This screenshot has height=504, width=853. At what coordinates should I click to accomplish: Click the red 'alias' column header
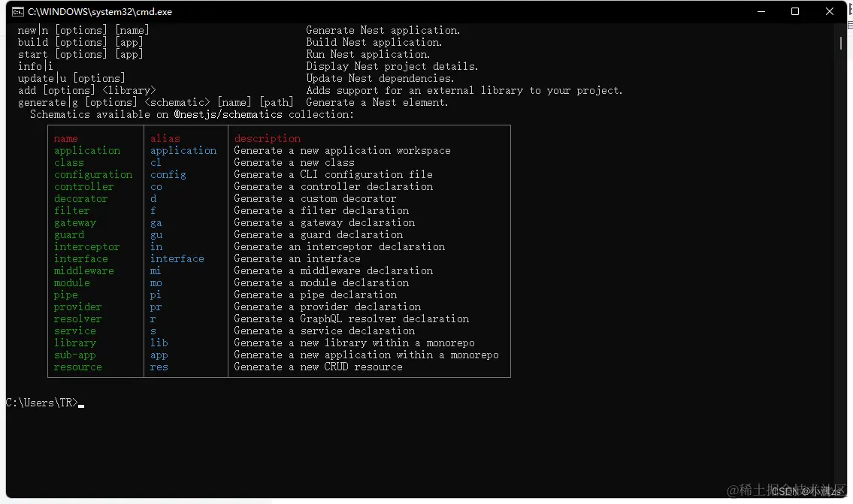(x=165, y=139)
